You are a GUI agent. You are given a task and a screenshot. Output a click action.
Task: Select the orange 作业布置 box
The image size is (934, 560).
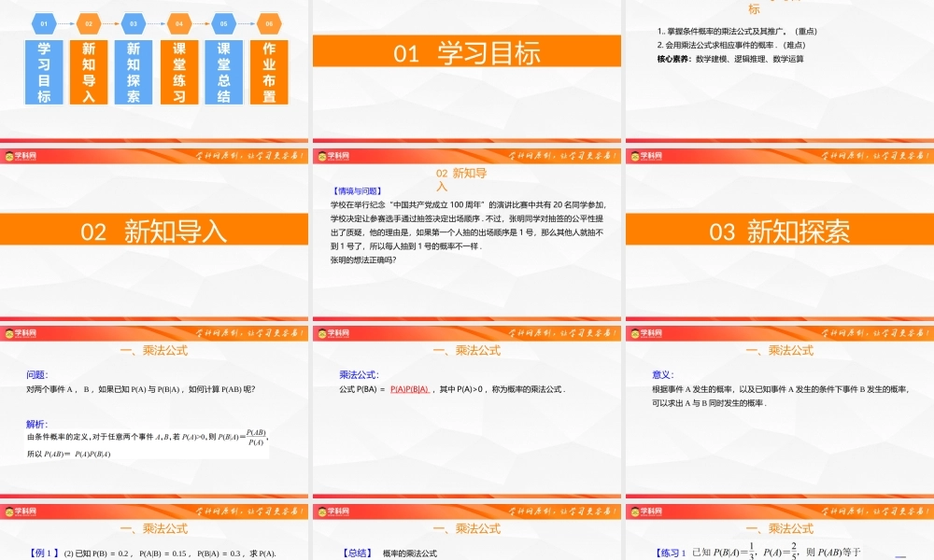268,73
